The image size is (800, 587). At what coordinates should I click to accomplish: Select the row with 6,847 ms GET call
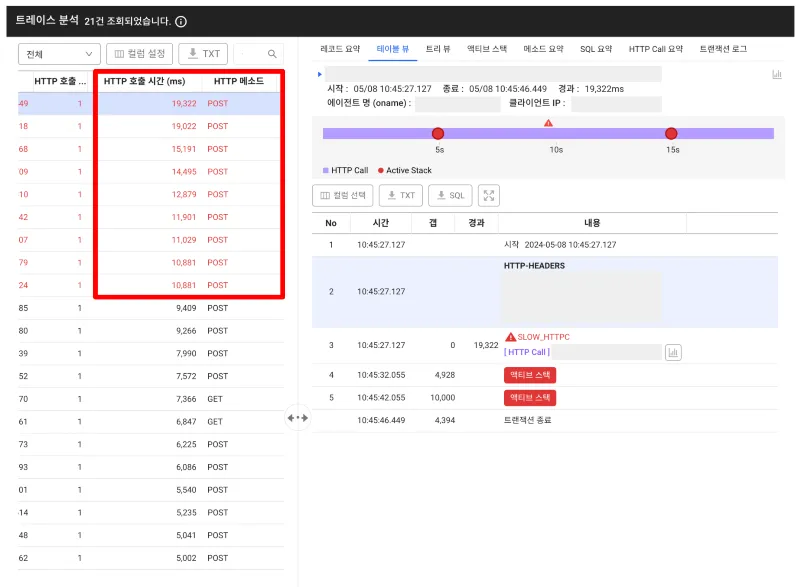[x=151, y=422]
